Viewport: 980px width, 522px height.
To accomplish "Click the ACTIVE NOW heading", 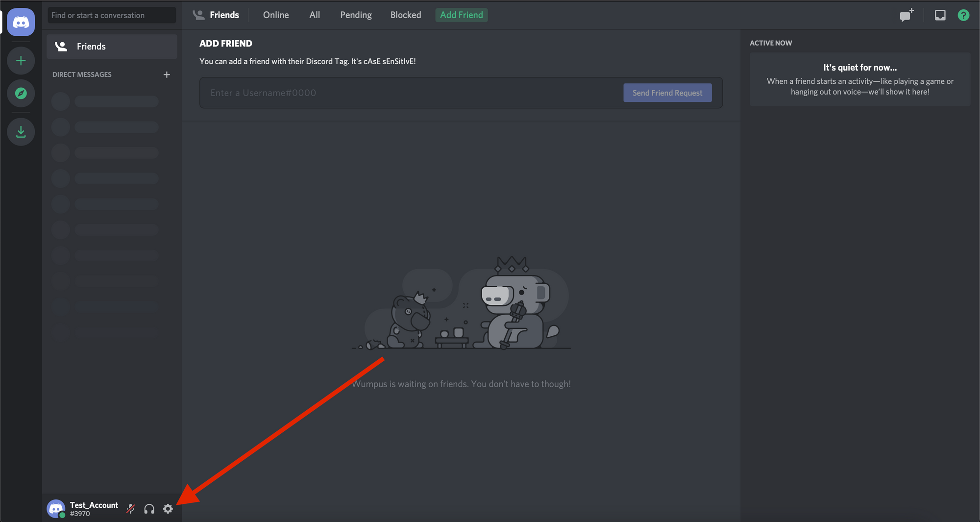I will pos(771,43).
